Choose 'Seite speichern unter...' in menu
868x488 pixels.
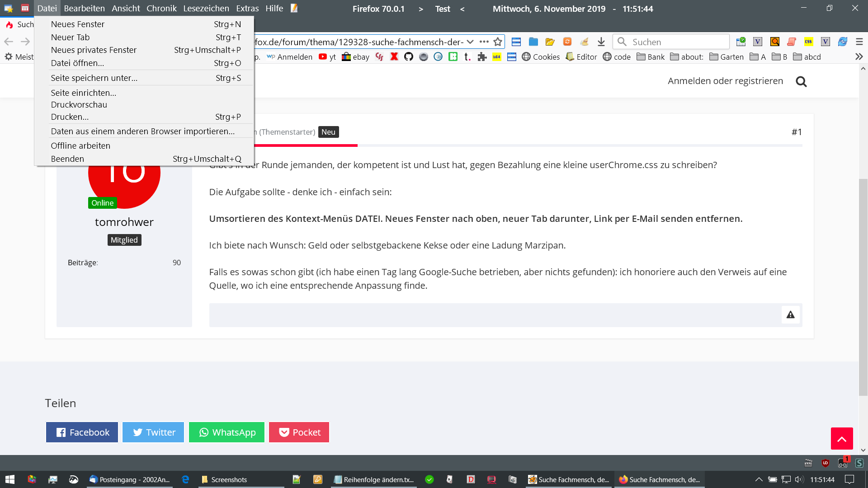click(x=94, y=78)
